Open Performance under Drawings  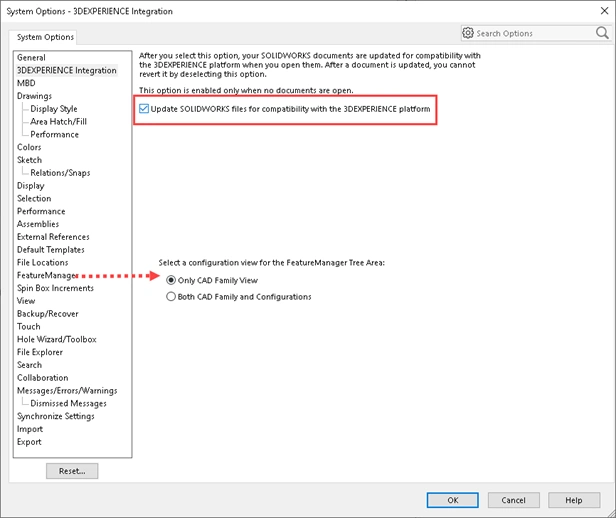coord(55,134)
